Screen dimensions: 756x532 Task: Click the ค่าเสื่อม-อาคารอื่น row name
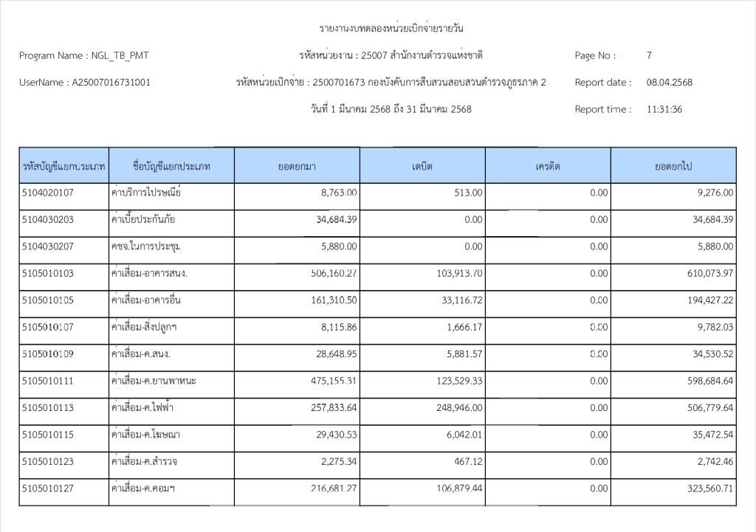pos(145,301)
